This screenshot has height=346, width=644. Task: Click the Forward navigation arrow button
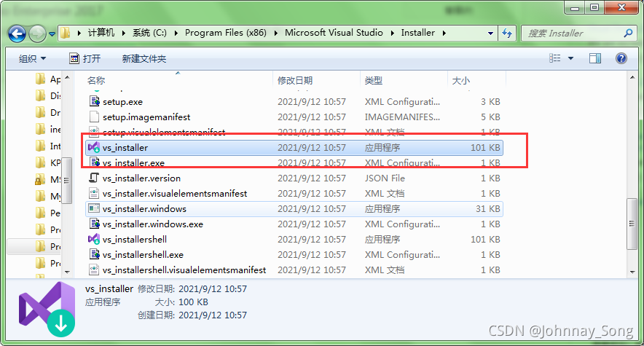(x=37, y=34)
